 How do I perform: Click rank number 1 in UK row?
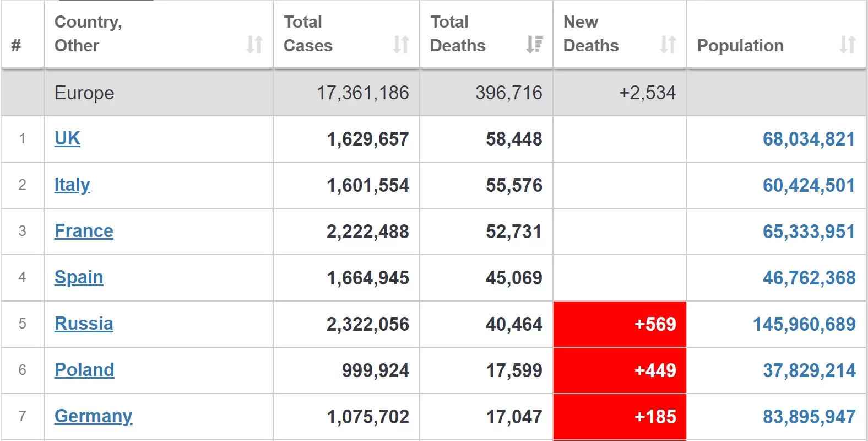coord(22,138)
